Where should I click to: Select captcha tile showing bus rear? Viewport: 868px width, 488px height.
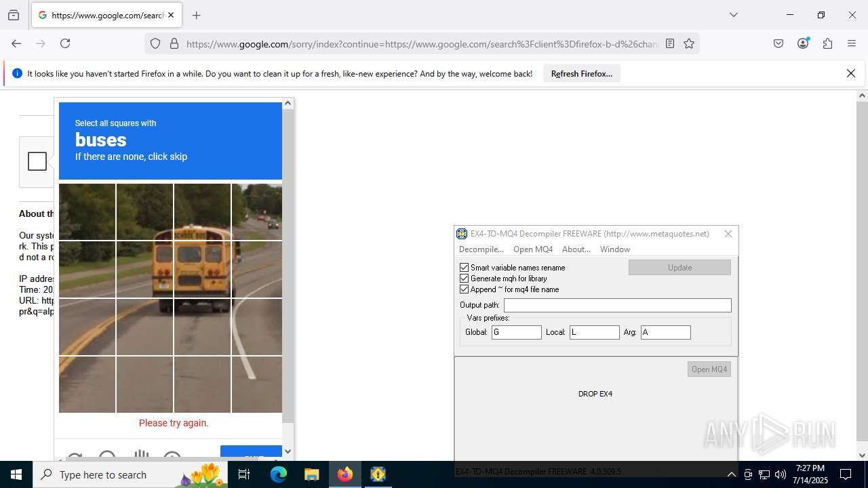click(202, 269)
